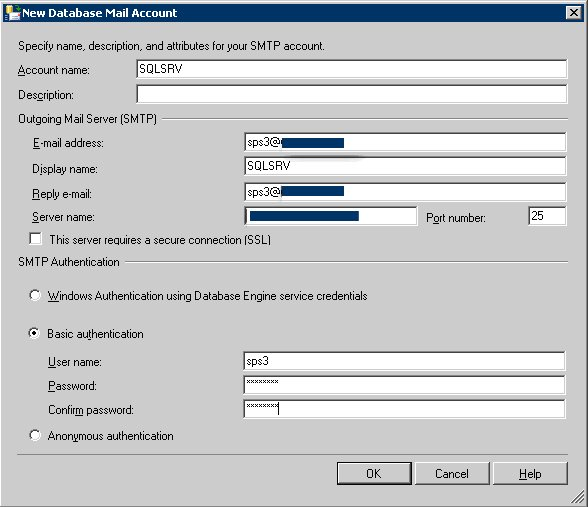This screenshot has height=507, width=588.
Task: Click the Account name label
Action: (54, 70)
